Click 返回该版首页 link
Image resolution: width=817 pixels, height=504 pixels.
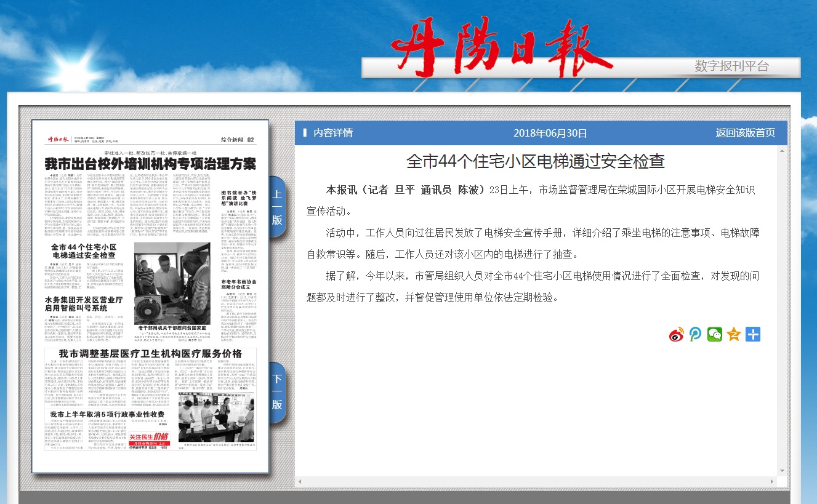(745, 133)
